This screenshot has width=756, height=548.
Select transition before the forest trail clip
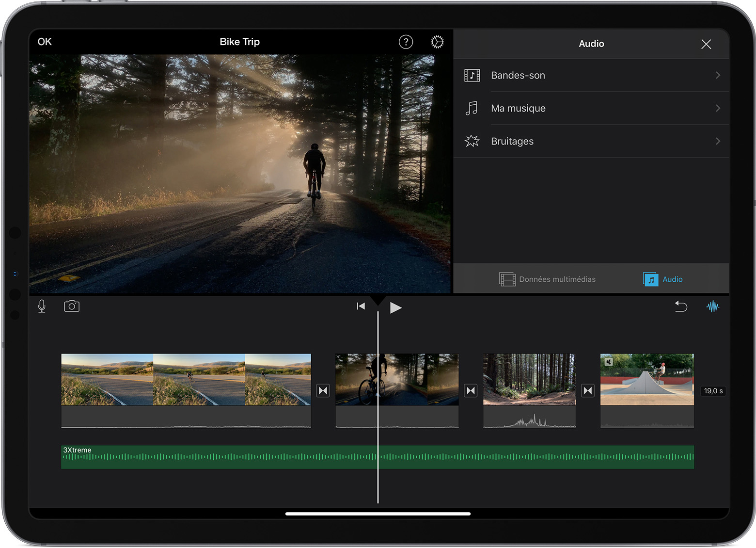point(471,391)
